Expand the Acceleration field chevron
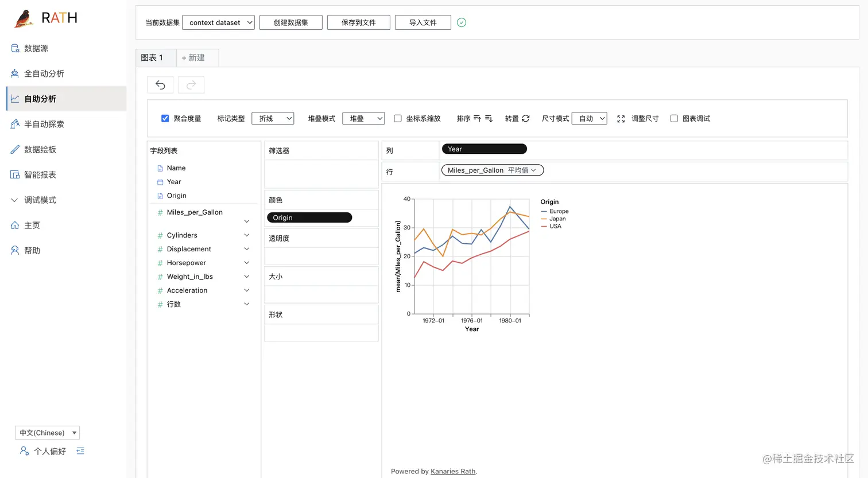 (247, 290)
